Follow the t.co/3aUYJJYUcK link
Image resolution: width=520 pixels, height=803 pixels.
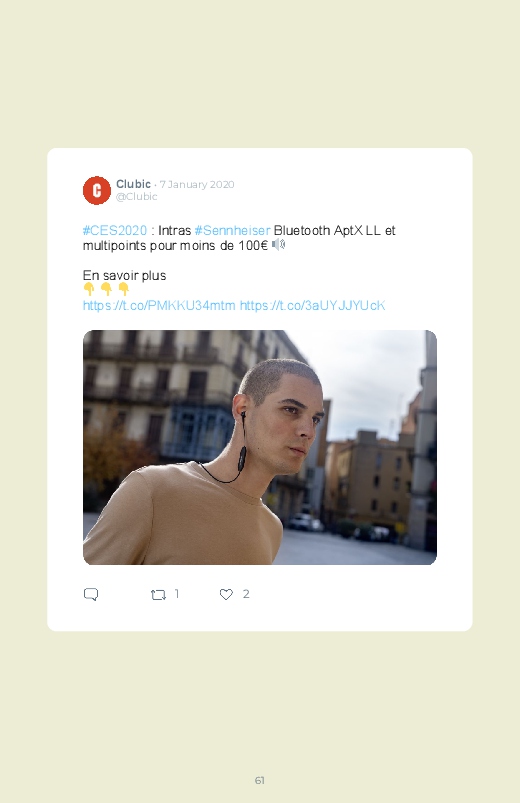click(x=313, y=306)
